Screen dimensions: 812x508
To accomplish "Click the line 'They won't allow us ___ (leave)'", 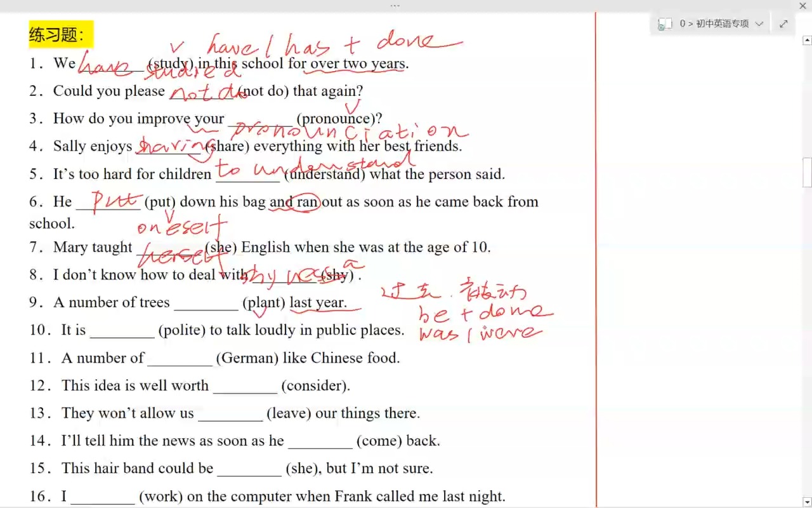I will point(225,413).
